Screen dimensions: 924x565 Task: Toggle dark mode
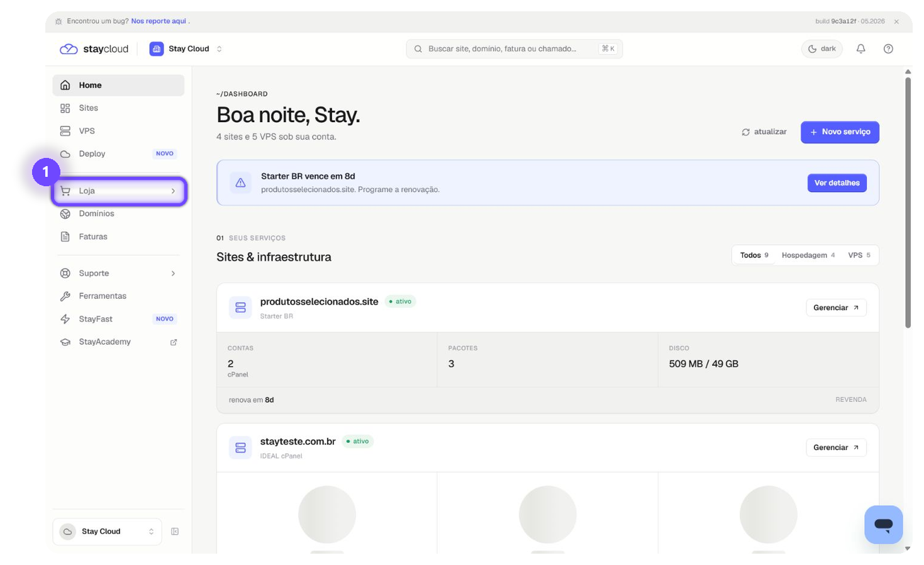tap(821, 49)
